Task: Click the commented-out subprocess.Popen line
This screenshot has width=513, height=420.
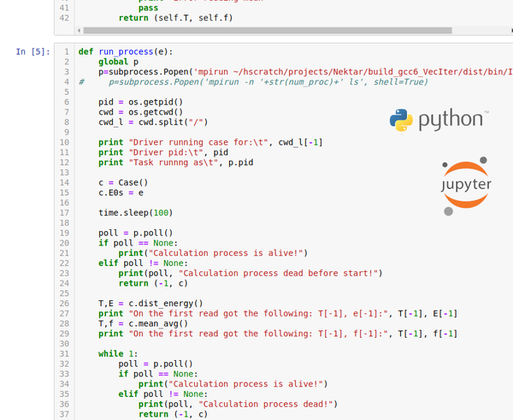Action: tap(253, 82)
